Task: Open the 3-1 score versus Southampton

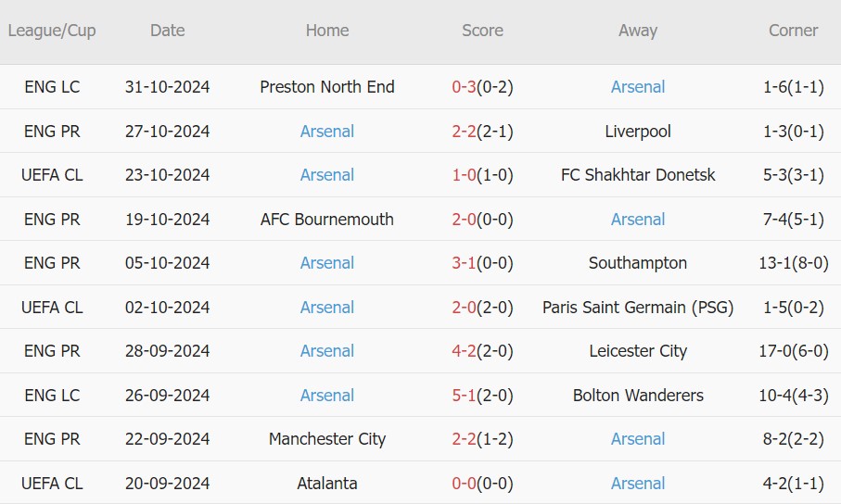Action: point(464,263)
